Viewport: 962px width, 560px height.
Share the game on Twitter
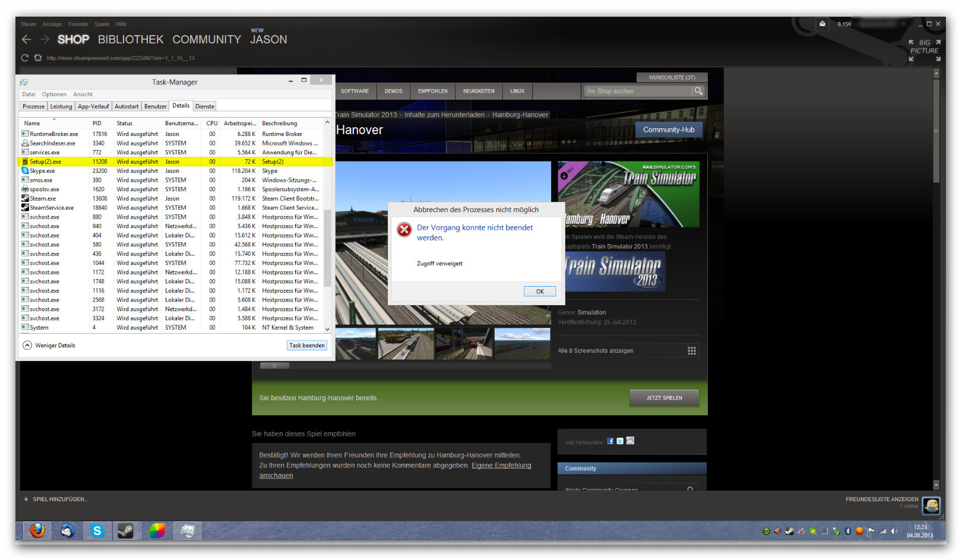(x=620, y=441)
